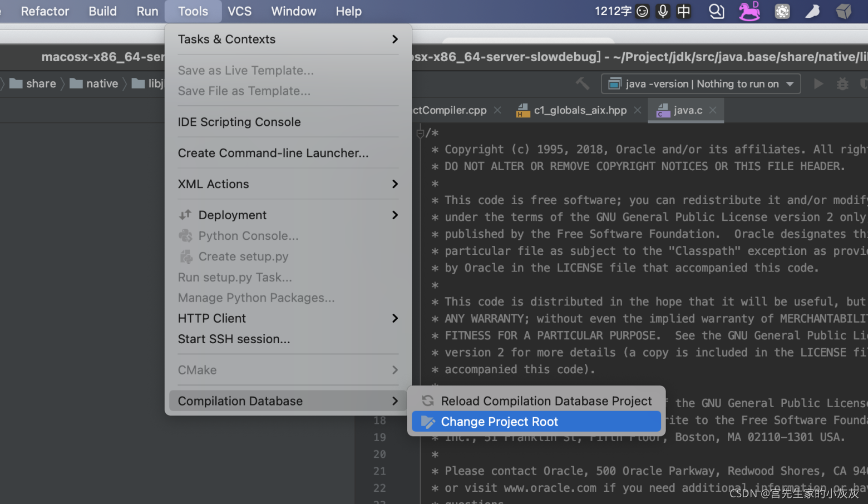Click the libj folder icon in breadcrumb
Viewport: 868px width, 504px height.
[x=138, y=83]
